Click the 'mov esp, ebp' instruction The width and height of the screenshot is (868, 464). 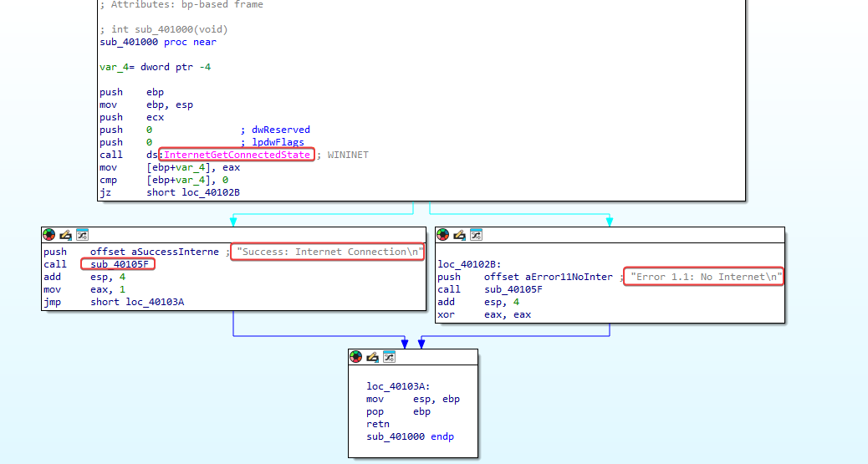[413, 400]
